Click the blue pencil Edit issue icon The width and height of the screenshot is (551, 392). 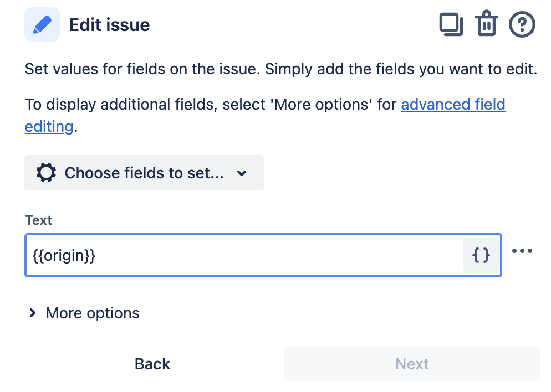(42, 25)
